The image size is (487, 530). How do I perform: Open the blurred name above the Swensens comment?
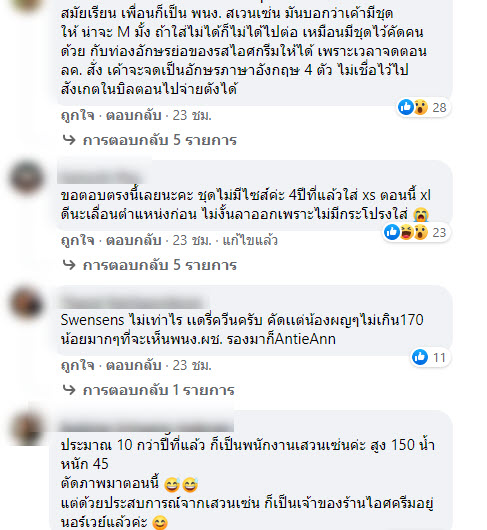(133, 301)
